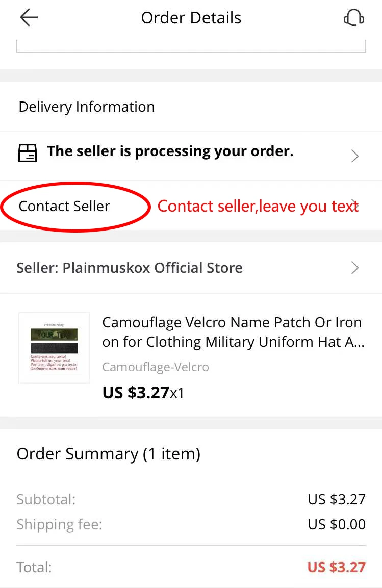The width and height of the screenshot is (382, 588).
Task: Click the Shipping fee US $0.00 value
Action: [x=336, y=524]
